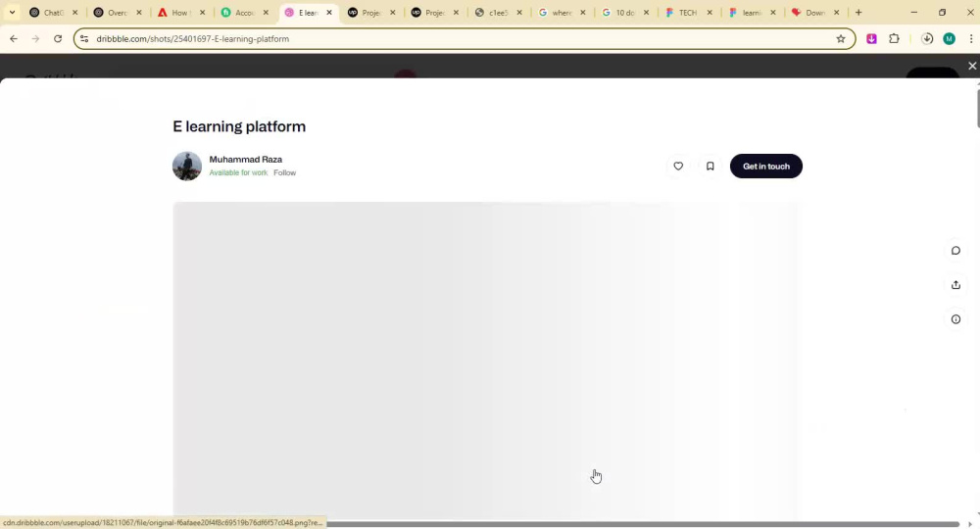Viewport: 980px width, 529px height.
Task: Open the Extensions puzzle icon
Action: [x=895, y=39]
